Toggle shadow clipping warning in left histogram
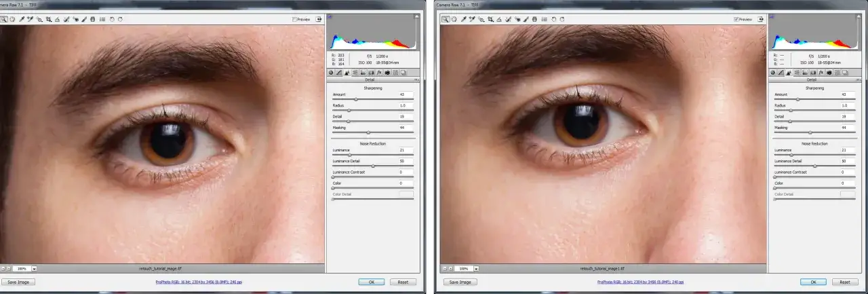 click(330, 15)
